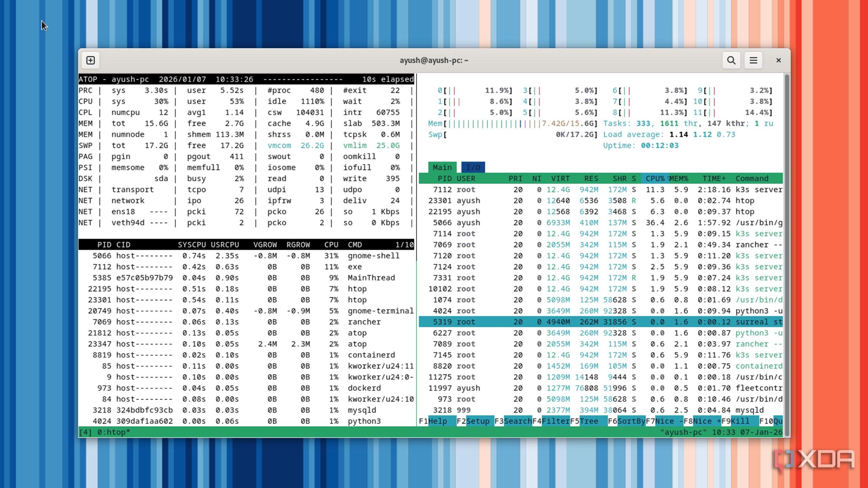Open a new terminal tab
Viewport: 868px width, 488px height.
[x=91, y=60]
